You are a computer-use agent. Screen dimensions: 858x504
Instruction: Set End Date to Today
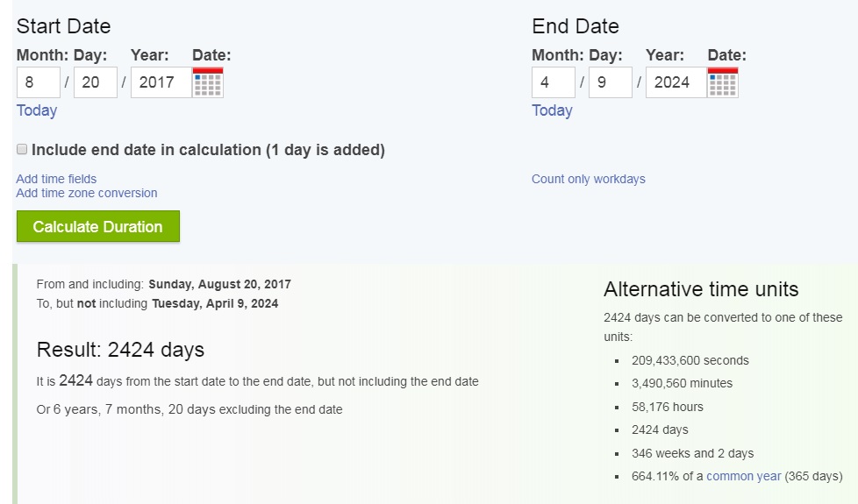pyautogui.click(x=552, y=110)
